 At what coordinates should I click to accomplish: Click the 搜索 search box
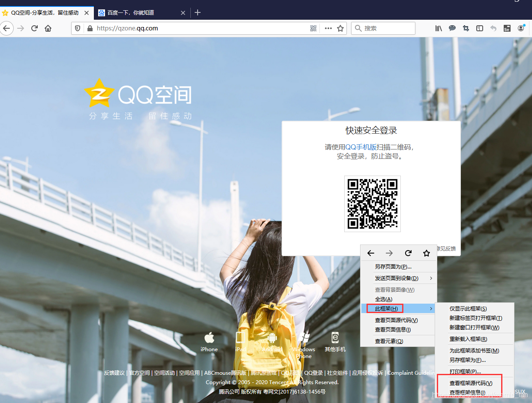tap(383, 28)
